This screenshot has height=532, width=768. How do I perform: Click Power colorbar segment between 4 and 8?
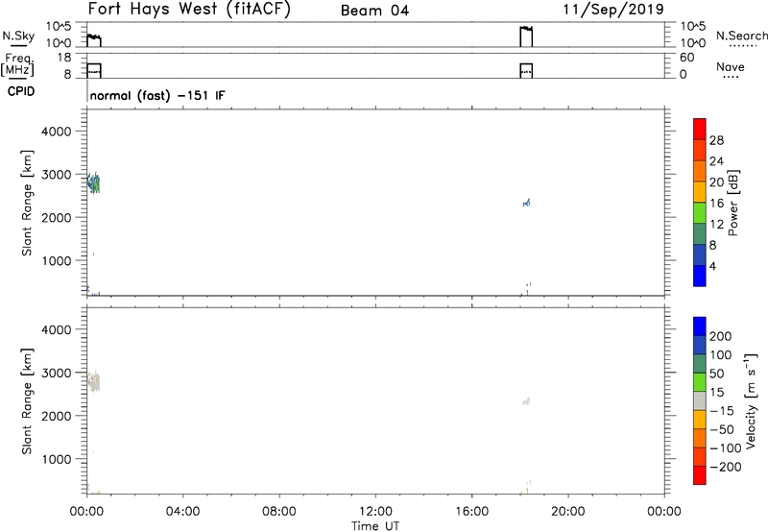pos(700,255)
